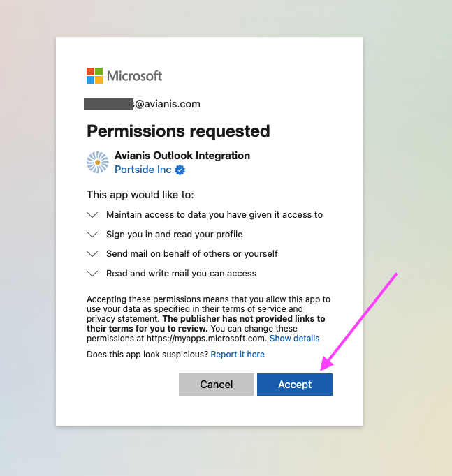Select the Read and write mail permission text

click(182, 273)
